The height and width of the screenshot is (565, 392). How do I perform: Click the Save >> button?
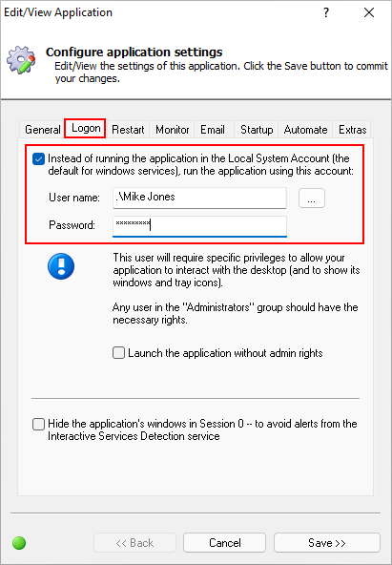click(x=327, y=543)
